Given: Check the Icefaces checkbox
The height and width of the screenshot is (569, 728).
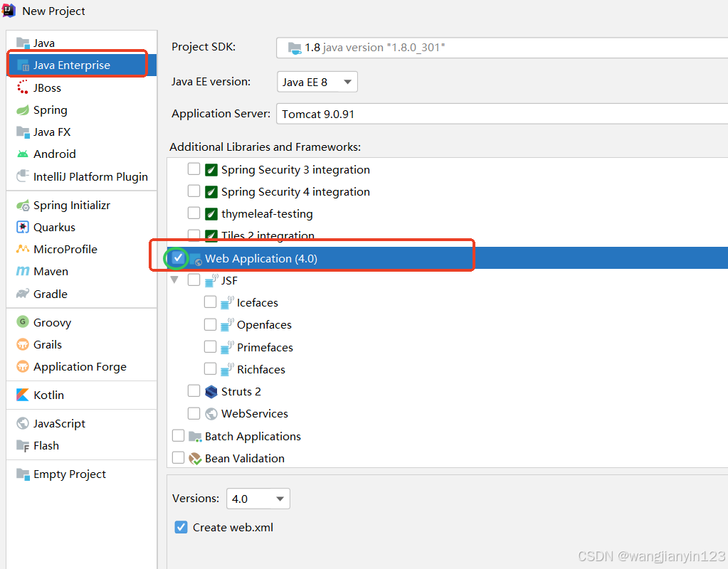Looking at the screenshot, I should pyautogui.click(x=211, y=302).
